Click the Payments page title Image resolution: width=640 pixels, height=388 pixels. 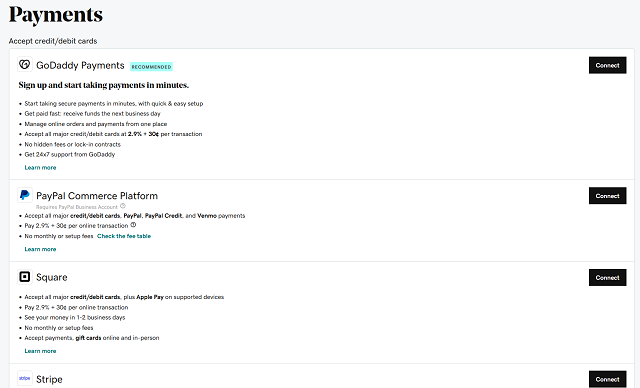(56, 15)
